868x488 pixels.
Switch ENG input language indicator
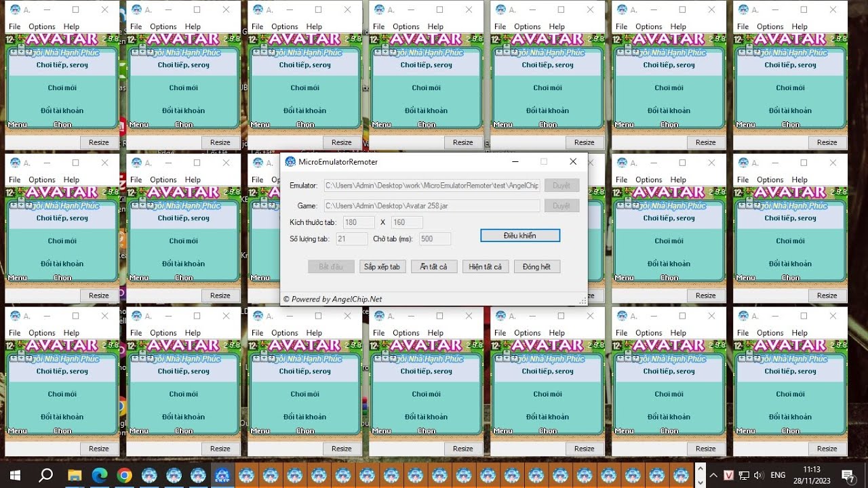tap(778, 475)
